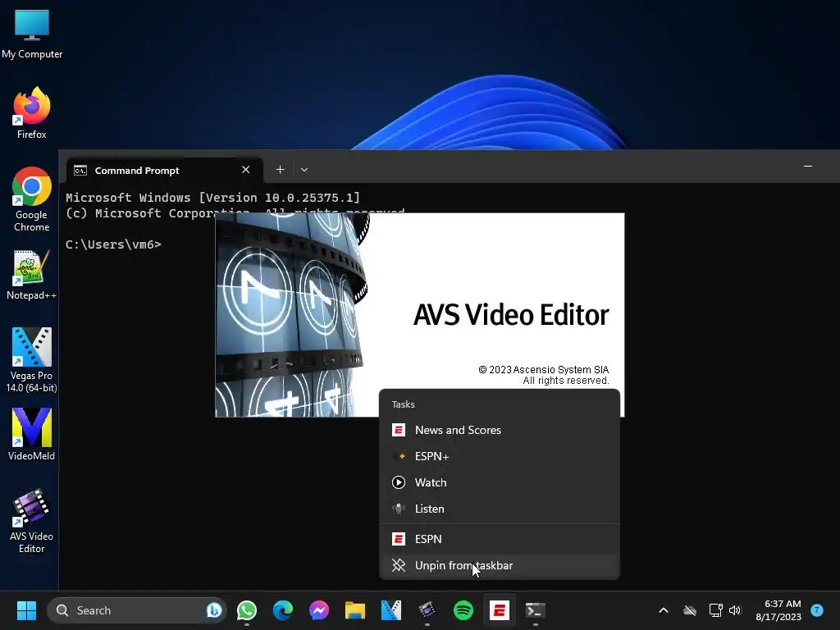Launch AVS Video Editor desktop shortcut

point(32,521)
